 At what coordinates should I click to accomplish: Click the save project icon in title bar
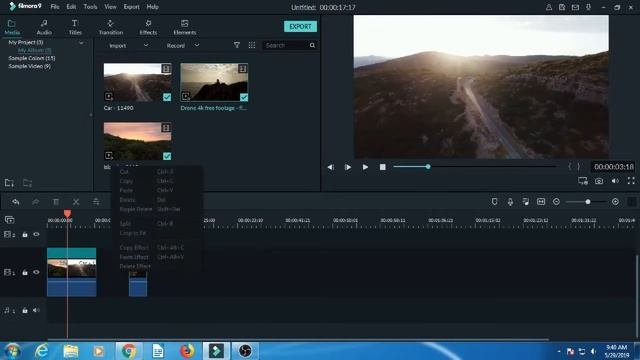coord(562,7)
